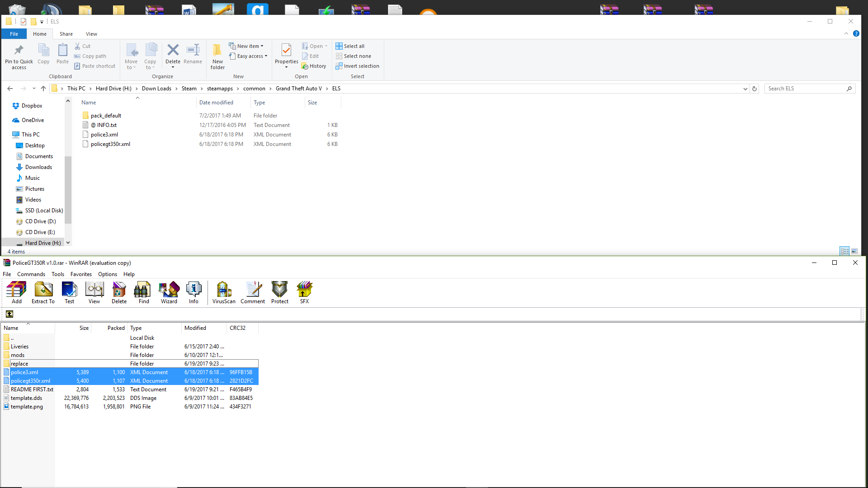
Task: Click Invert selection in ribbon
Action: (x=357, y=66)
